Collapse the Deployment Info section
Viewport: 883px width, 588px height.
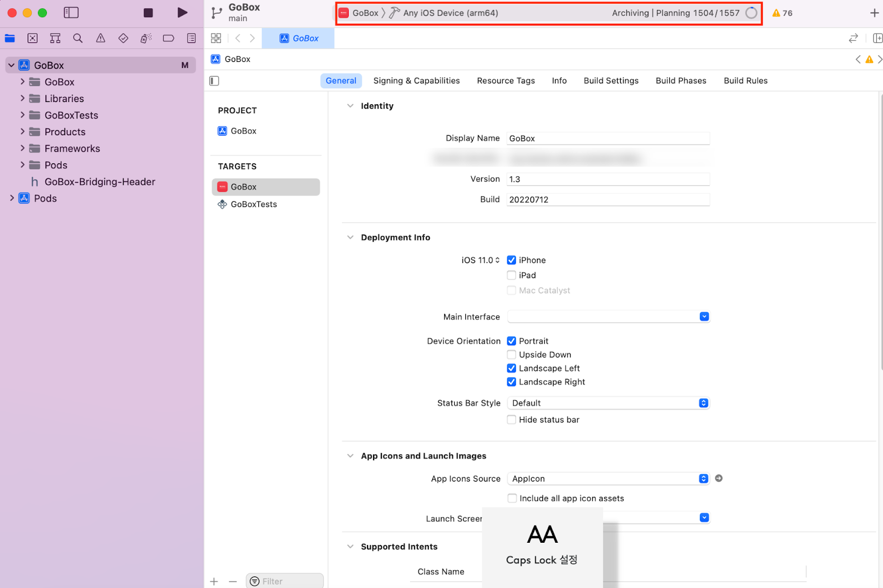[350, 237]
